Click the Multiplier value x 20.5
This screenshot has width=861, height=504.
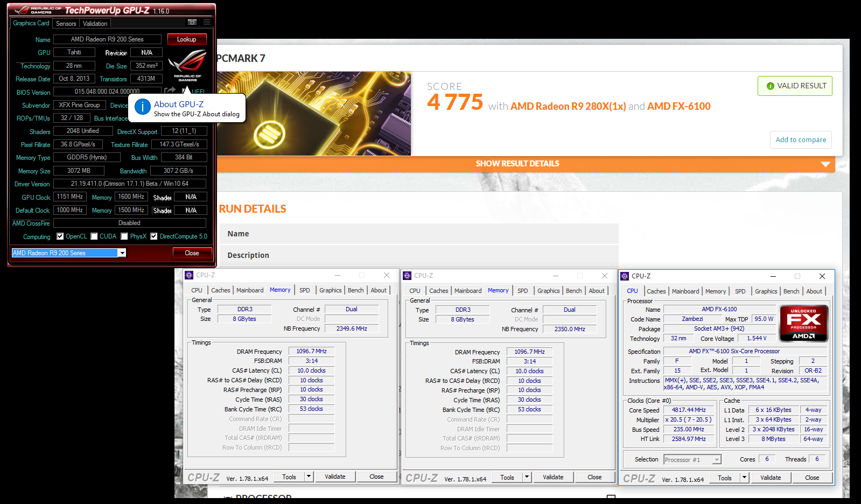coord(689,420)
